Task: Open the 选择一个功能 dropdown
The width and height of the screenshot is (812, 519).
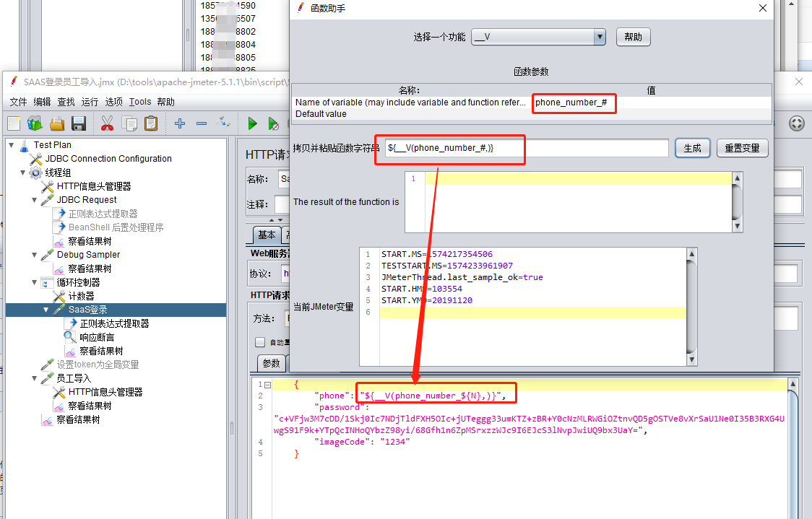Action: point(538,37)
